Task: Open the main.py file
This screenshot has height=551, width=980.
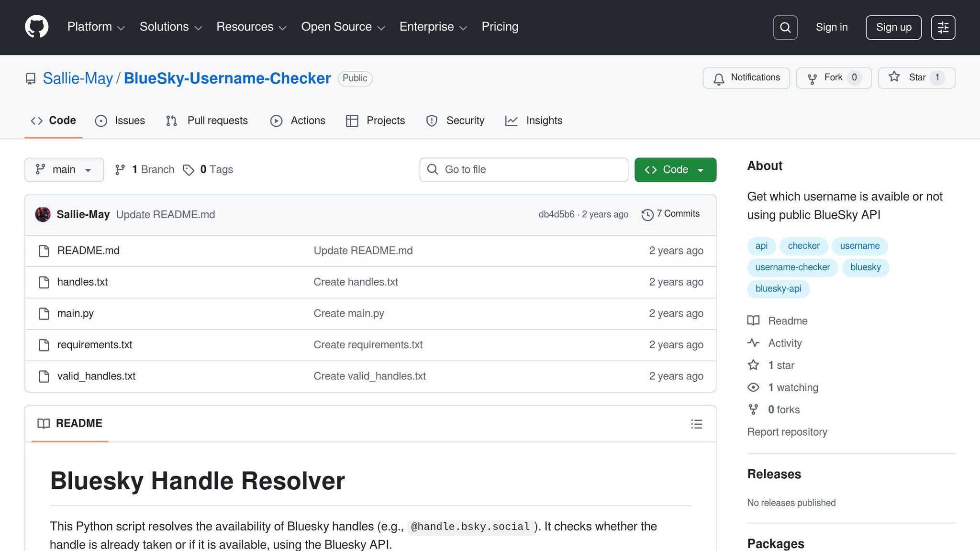Action: [75, 313]
